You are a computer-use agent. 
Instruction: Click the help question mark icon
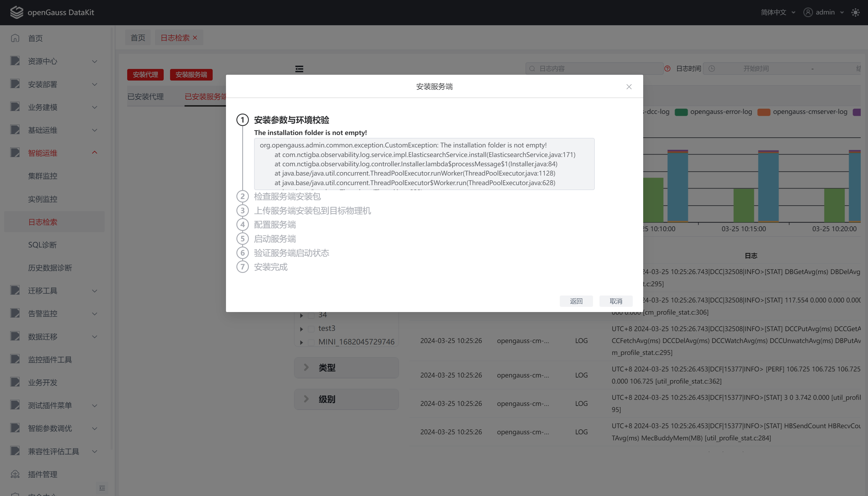667,69
